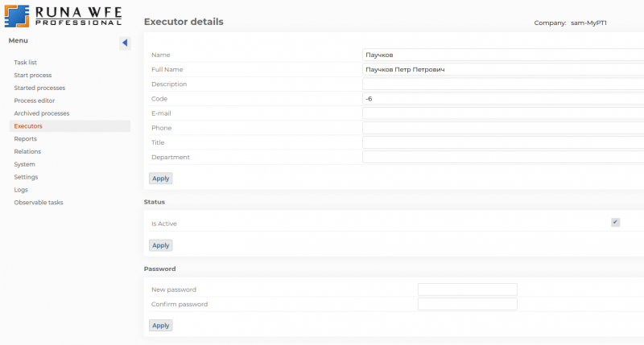
Task: Focus the New password field
Action: 468,290
